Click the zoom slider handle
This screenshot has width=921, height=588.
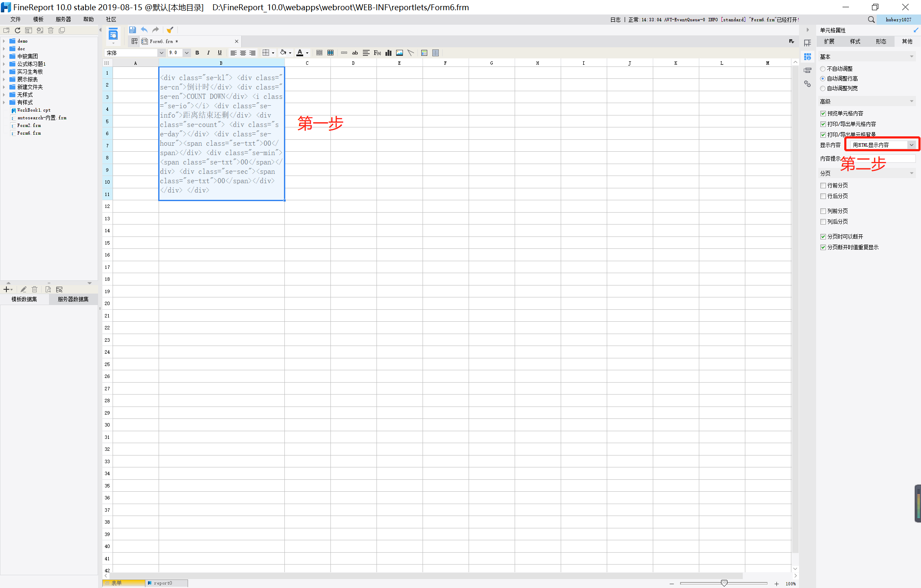tap(724, 583)
